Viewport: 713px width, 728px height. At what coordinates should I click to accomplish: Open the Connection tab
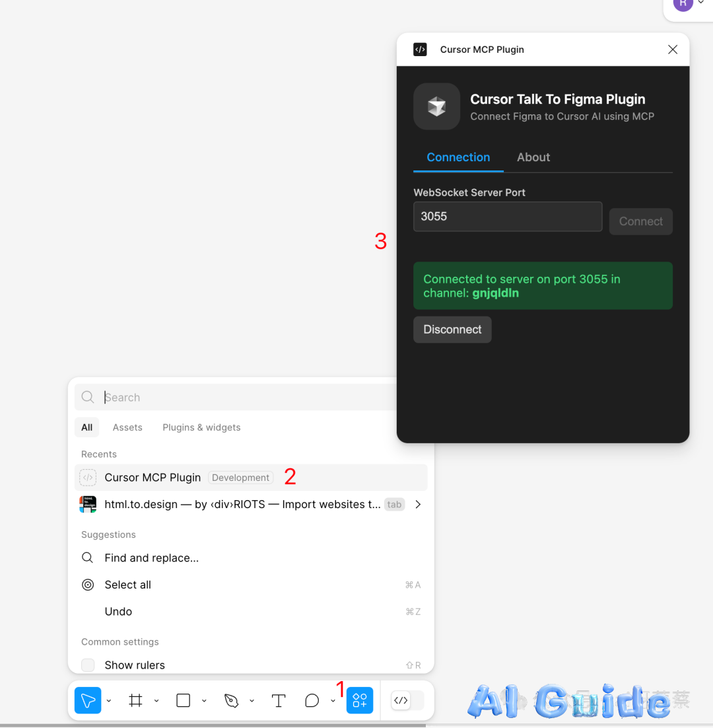[458, 157]
